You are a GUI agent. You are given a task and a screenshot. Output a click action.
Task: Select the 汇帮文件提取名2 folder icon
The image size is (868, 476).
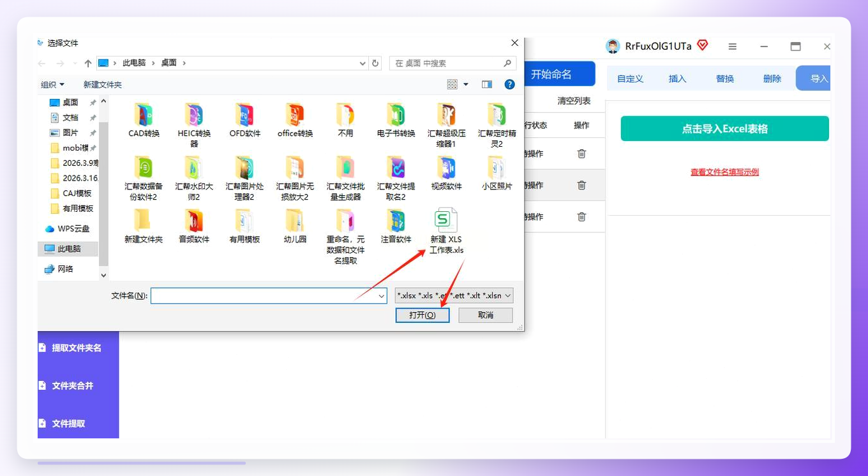(x=396, y=168)
